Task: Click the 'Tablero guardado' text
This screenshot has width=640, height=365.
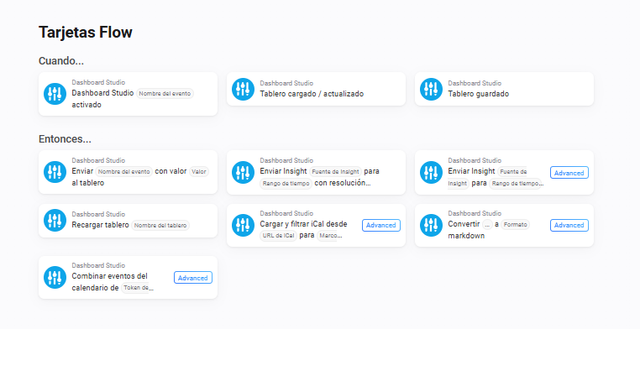Action: coord(478,94)
